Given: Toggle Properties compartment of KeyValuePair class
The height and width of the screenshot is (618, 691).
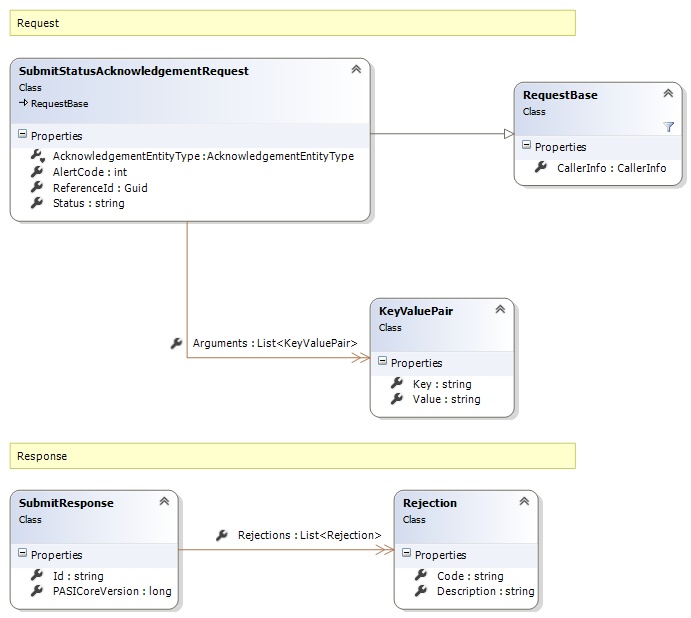Looking at the screenshot, I should click(x=383, y=363).
